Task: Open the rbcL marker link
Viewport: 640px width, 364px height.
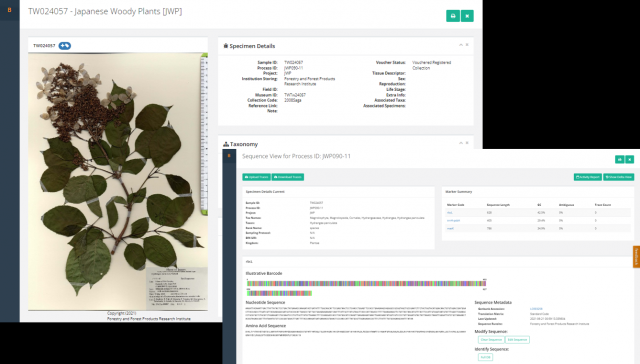Action: tap(449, 213)
